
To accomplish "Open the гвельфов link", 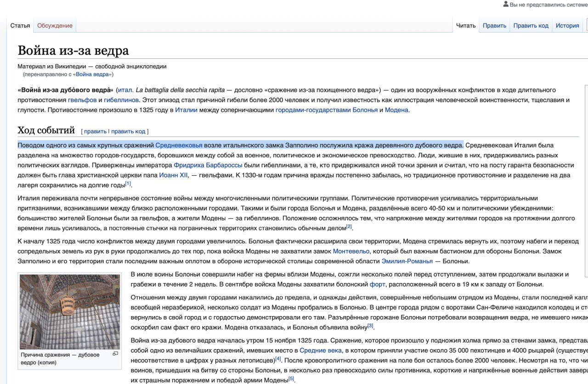I will tap(82, 100).
